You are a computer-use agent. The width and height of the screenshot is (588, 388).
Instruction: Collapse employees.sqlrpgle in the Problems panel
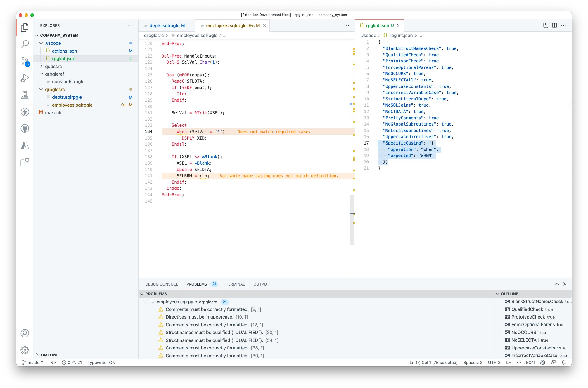(145, 302)
